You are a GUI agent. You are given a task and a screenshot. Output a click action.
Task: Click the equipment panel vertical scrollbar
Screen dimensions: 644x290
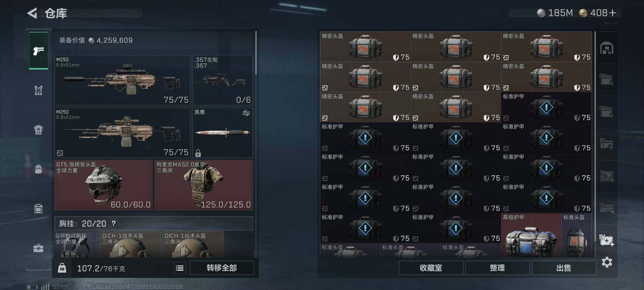tap(256, 53)
